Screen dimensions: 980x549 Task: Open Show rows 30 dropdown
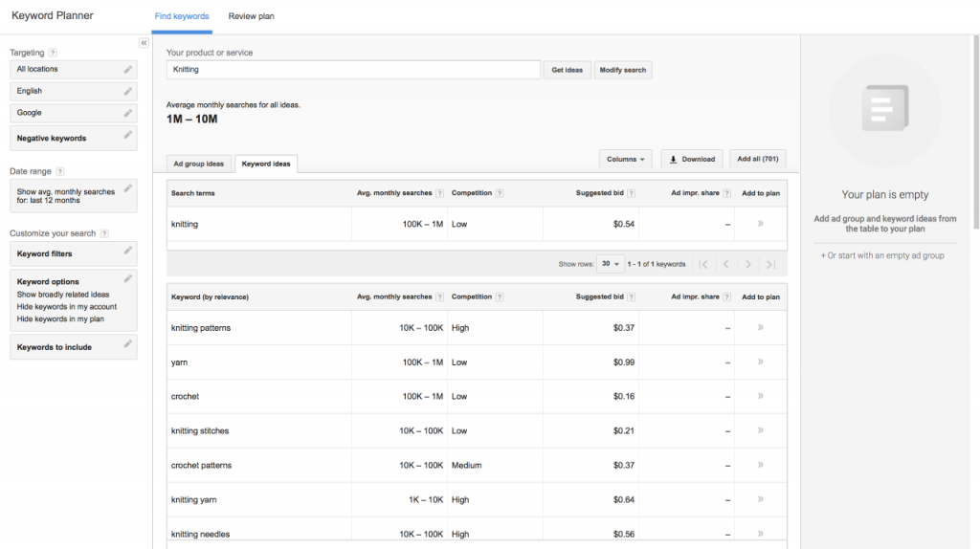[x=610, y=264]
